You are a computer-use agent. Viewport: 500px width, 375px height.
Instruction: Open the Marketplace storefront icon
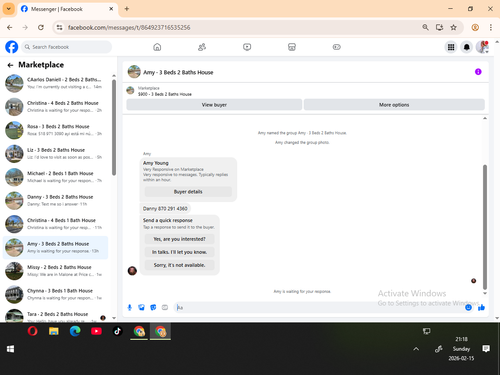292,47
